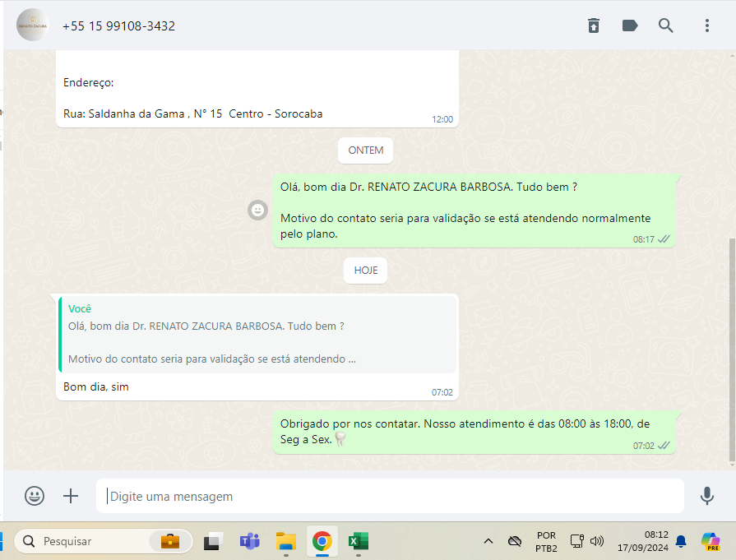React using the smiley next to sent message
This screenshot has height=560, width=736.
point(257,211)
